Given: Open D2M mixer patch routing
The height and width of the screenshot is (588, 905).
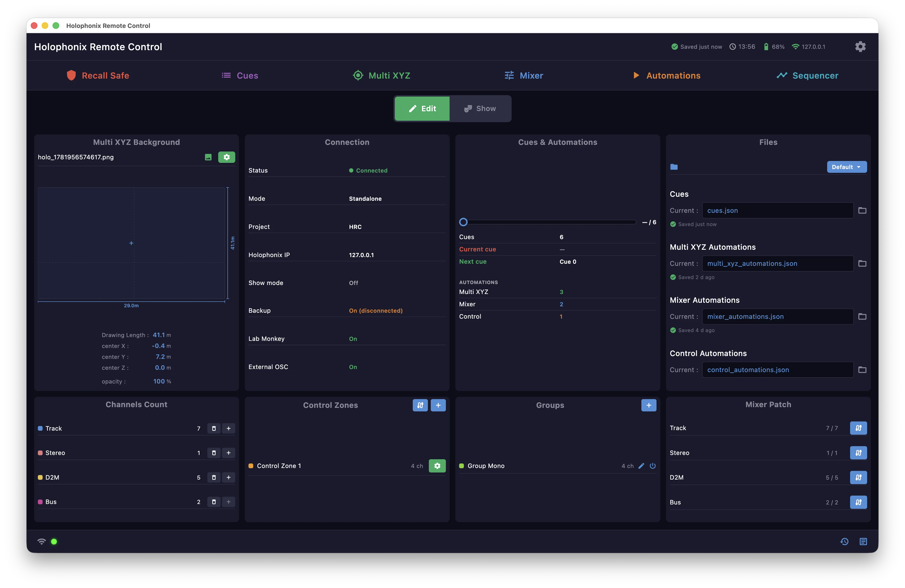Looking at the screenshot, I should [858, 477].
